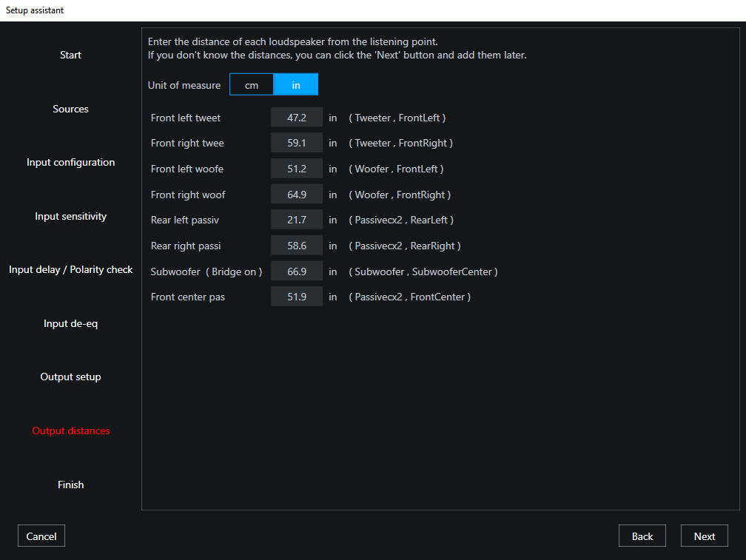
Task: Cancel the setup assistant
Action: pos(41,536)
